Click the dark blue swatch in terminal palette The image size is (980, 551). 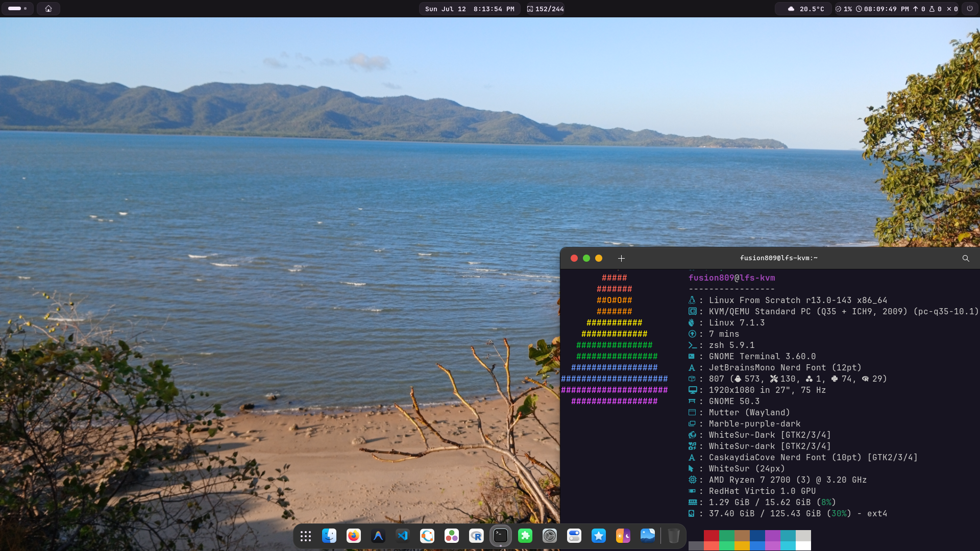point(757,536)
